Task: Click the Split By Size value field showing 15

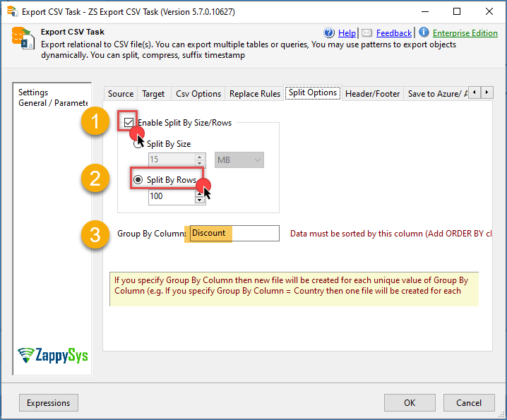Action: click(x=172, y=160)
